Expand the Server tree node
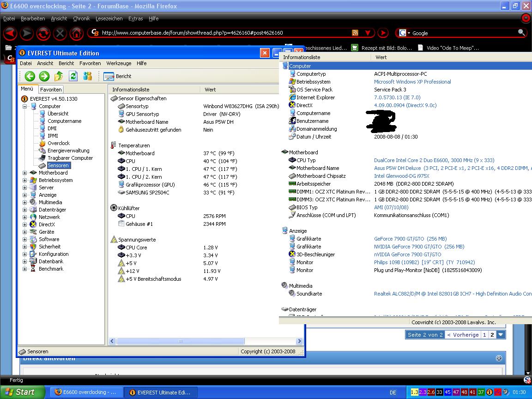532x399 pixels. [x=25, y=187]
